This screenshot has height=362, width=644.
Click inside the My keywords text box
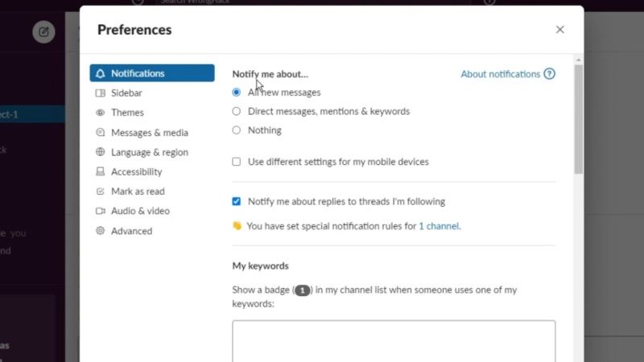click(x=394, y=341)
